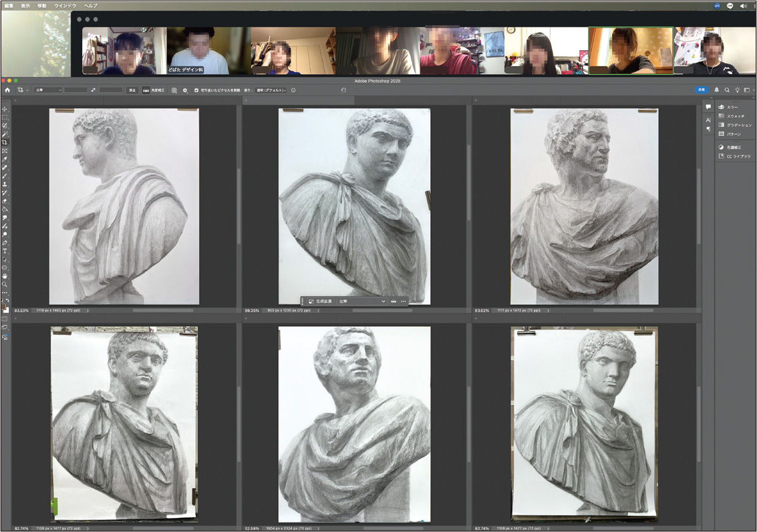Click the 消去 clear button
757x532 pixels.
132,90
